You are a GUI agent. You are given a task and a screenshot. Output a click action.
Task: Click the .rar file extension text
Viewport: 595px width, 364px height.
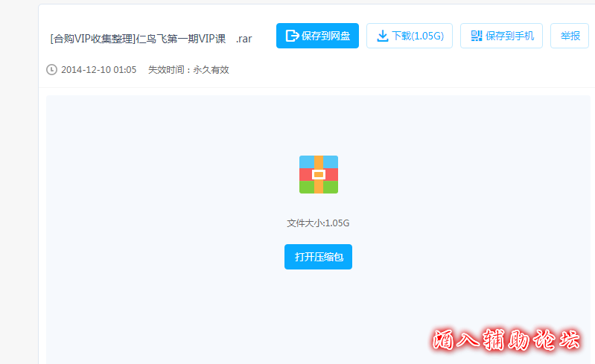click(x=244, y=39)
